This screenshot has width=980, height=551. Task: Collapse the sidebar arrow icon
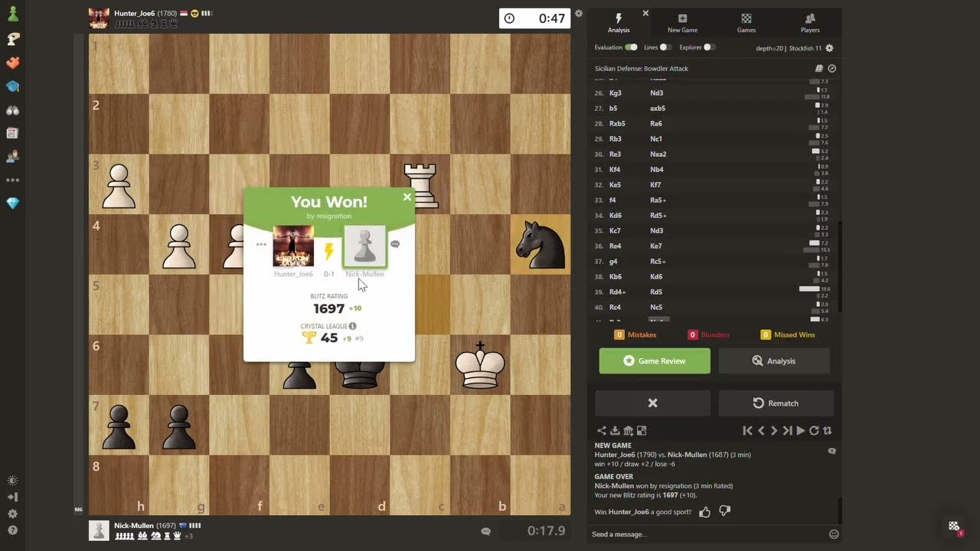tap(12, 497)
